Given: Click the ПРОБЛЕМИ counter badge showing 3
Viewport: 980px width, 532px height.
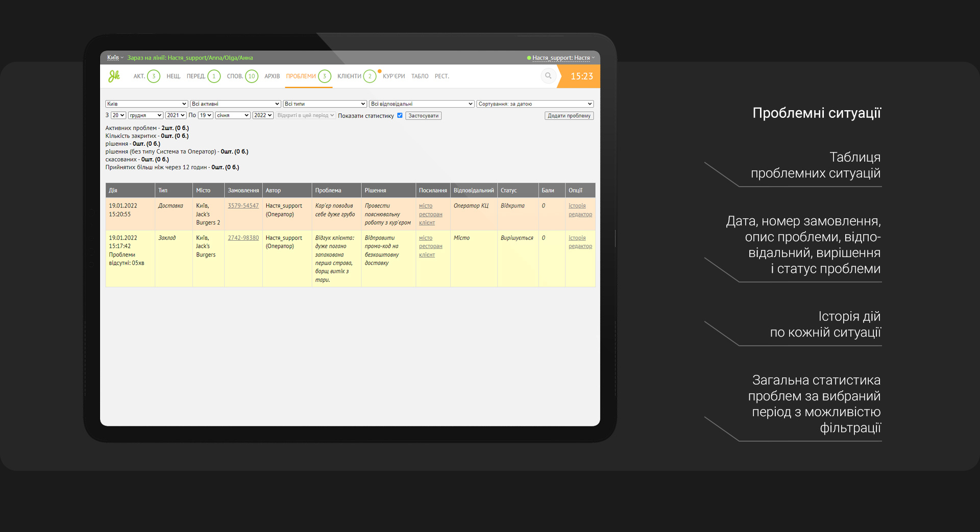Looking at the screenshot, I should 325,77.
